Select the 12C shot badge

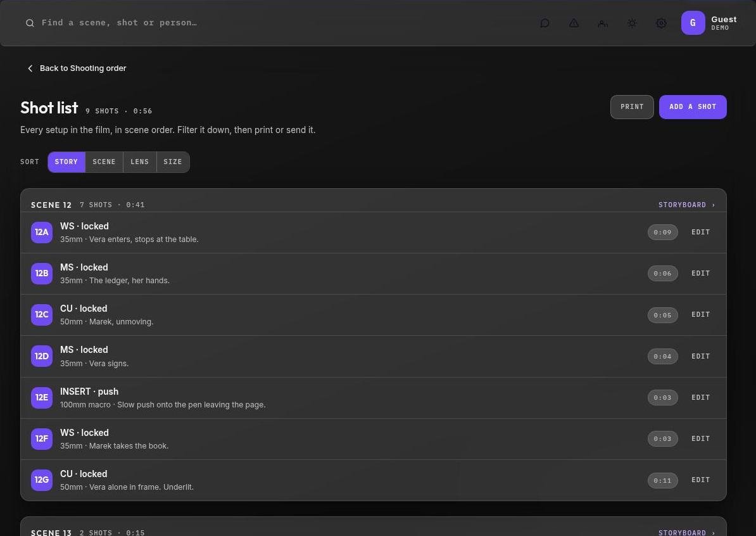coord(41,314)
